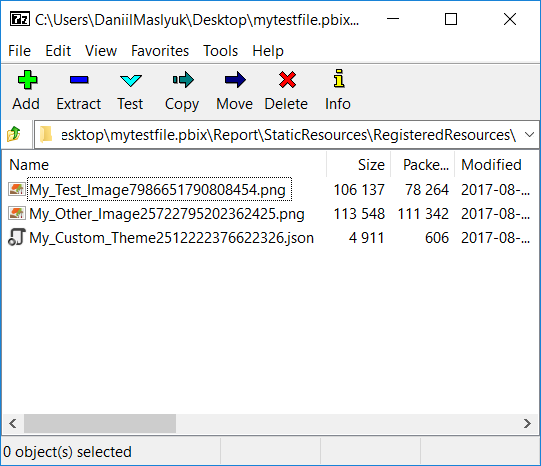Click the horizontal scrollbar right arrow
Image resolution: width=541 pixels, height=466 pixels.
click(x=527, y=423)
